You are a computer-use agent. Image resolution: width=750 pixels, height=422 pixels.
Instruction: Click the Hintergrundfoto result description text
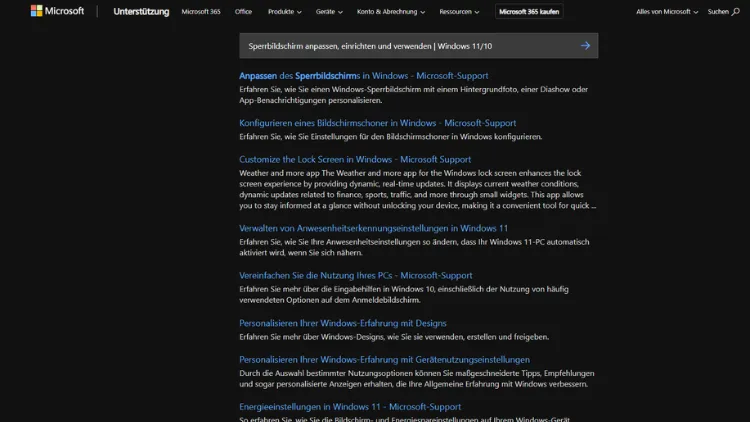coord(414,95)
